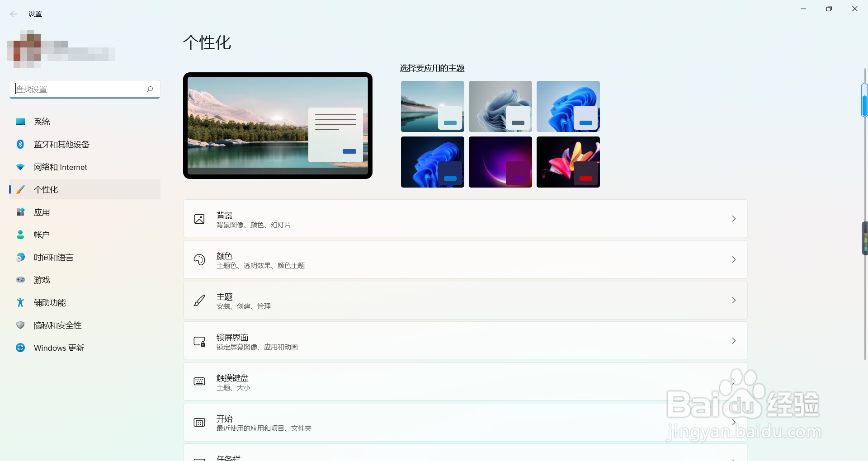
Task: Click the personalization paintbrush icon
Action: pos(20,189)
